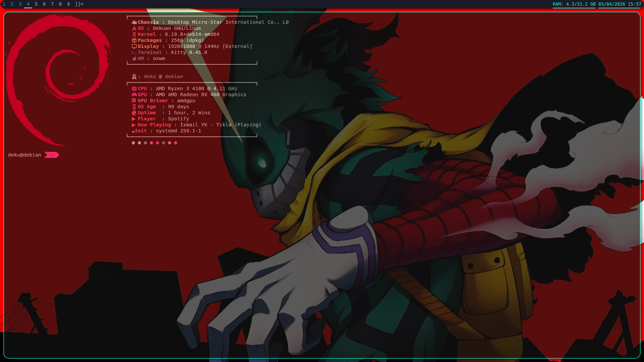Switch to workspace tag 3
644x362 pixels.
20,4
